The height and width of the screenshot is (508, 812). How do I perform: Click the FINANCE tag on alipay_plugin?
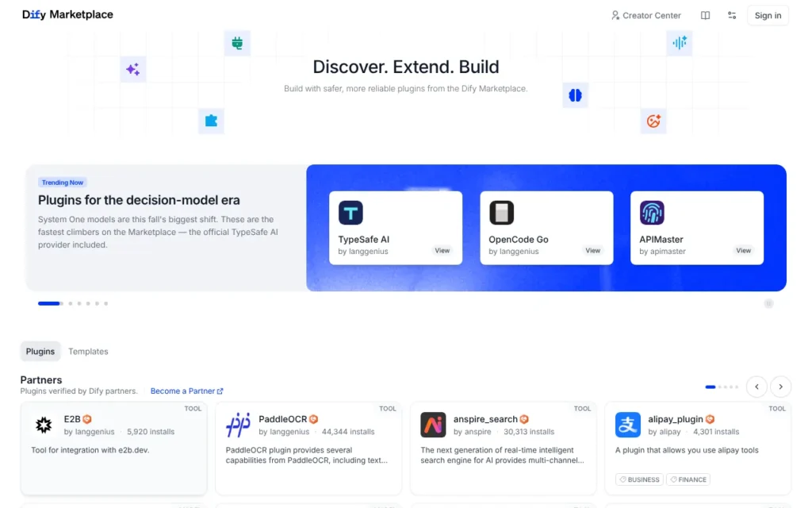click(688, 479)
